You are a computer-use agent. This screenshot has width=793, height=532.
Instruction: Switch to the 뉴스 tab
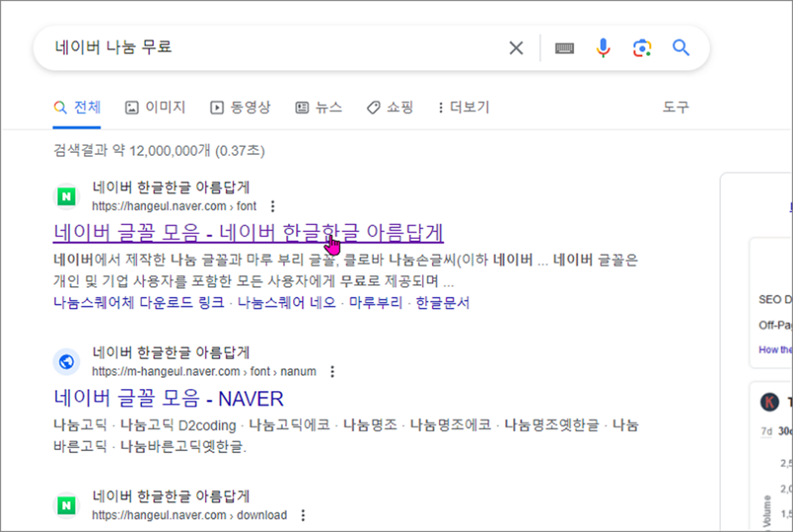pyautogui.click(x=318, y=107)
